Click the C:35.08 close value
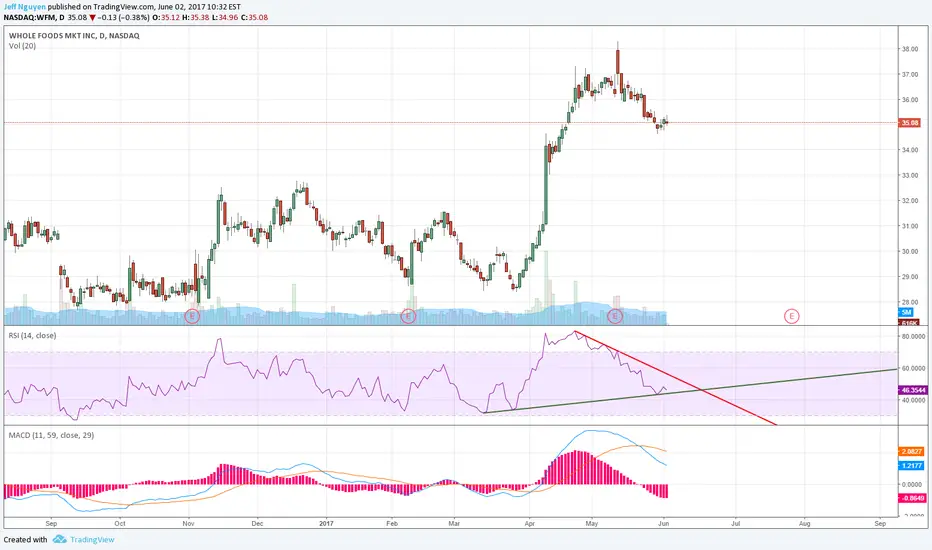The width and height of the screenshot is (932, 550). (254, 18)
